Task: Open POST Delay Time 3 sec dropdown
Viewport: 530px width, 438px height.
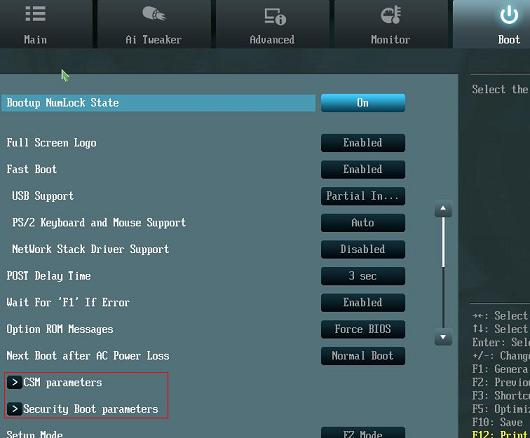Action: pyautogui.click(x=363, y=276)
